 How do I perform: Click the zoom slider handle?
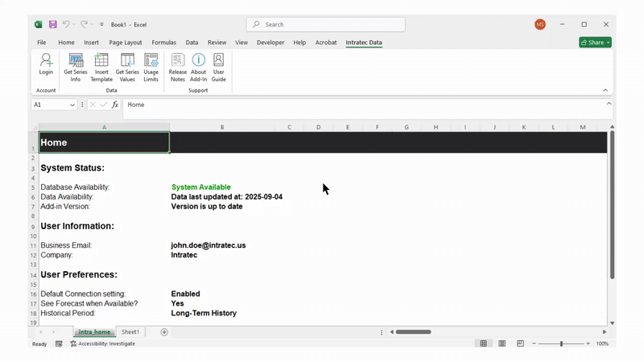point(561,343)
